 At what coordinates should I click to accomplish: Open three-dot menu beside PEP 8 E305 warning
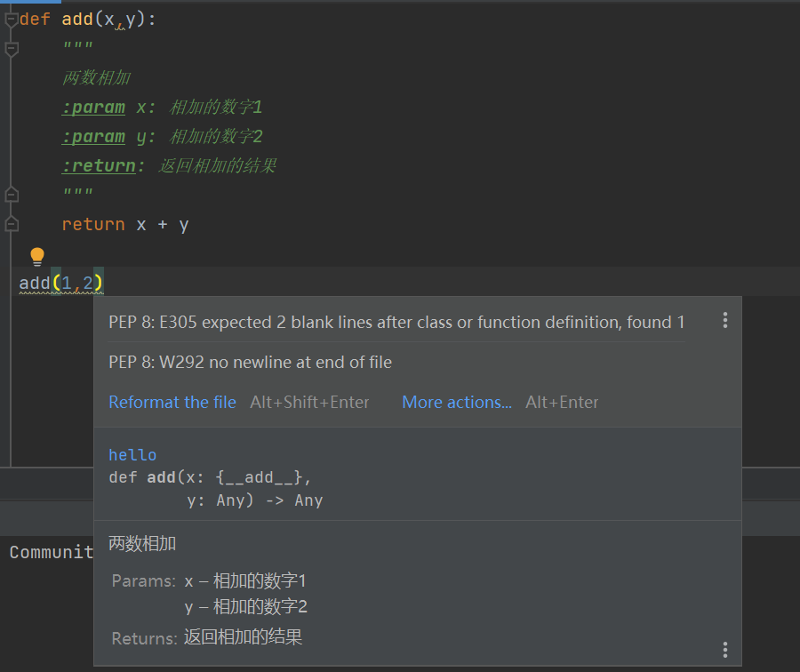[725, 321]
